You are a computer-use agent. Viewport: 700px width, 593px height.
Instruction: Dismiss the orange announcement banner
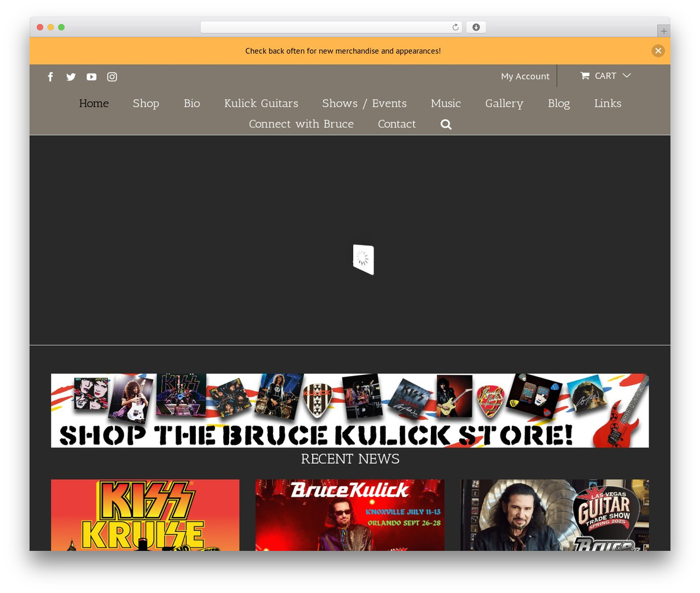(658, 50)
